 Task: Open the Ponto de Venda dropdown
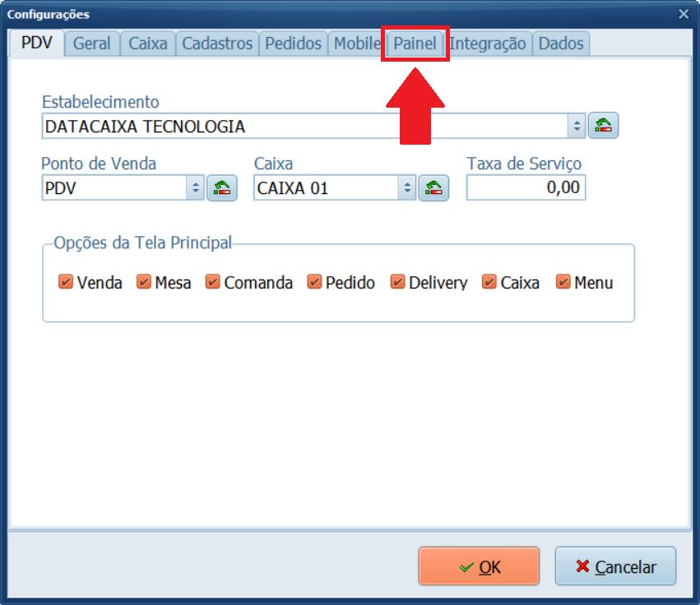point(196,187)
